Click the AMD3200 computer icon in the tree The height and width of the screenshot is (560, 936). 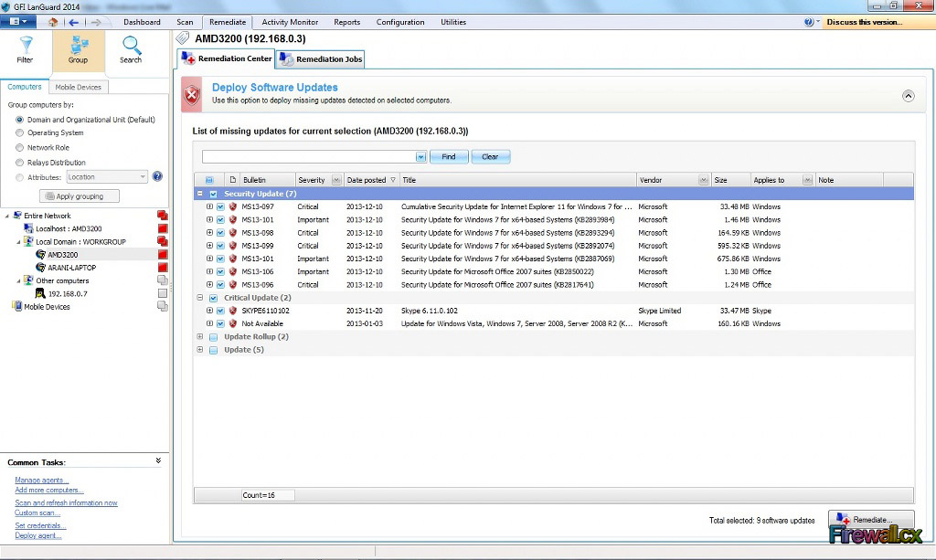pyautogui.click(x=40, y=255)
